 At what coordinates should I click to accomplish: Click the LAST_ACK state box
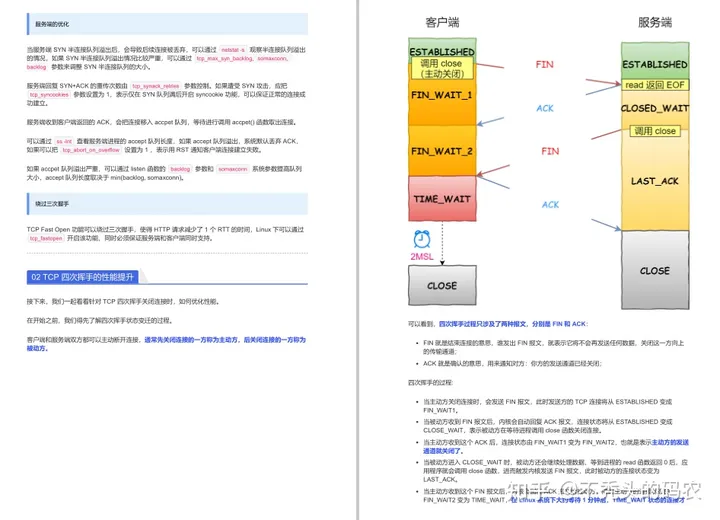(655, 181)
